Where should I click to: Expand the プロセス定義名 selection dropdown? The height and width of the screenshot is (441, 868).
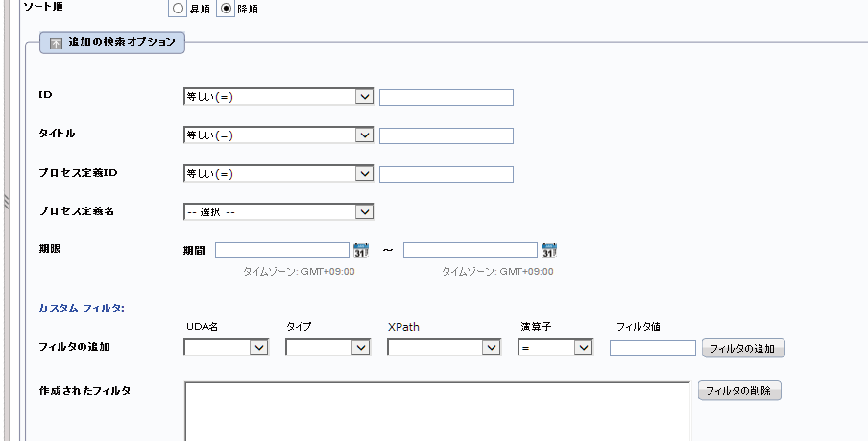coord(278,211)
